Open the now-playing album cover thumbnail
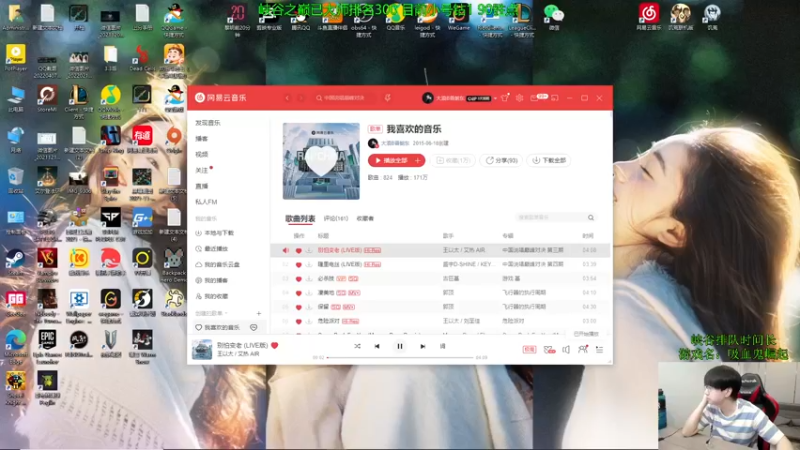 (202, 349)
